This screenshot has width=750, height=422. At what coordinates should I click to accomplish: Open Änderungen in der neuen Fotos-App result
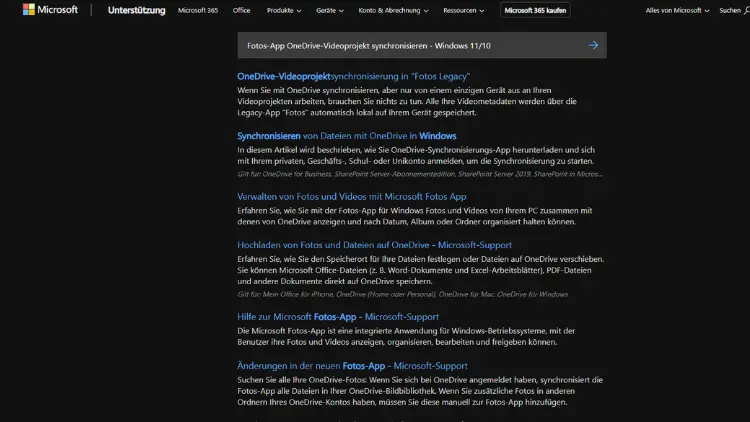pos(353,366)
